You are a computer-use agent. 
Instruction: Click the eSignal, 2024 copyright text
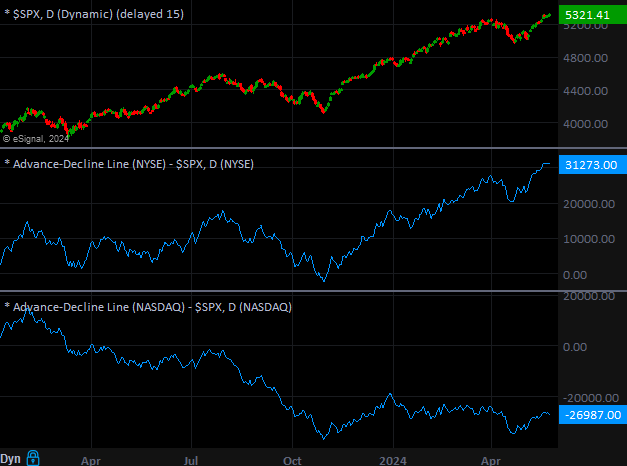pyautogui.click(x=36, y=139)
